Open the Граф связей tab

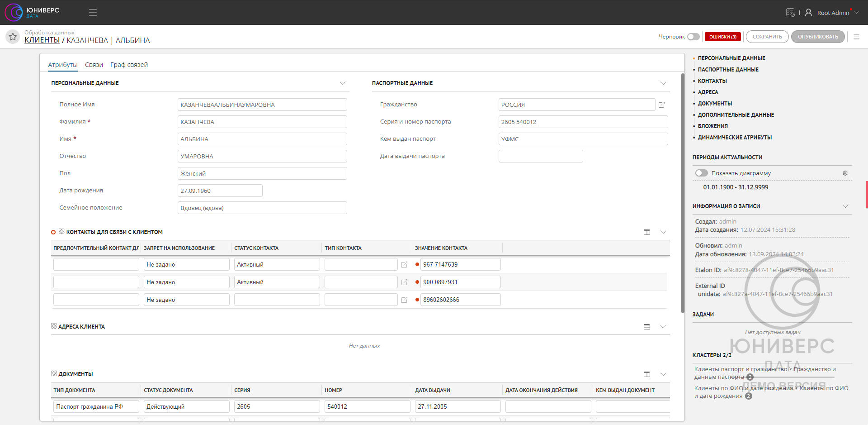coord(129,65)
